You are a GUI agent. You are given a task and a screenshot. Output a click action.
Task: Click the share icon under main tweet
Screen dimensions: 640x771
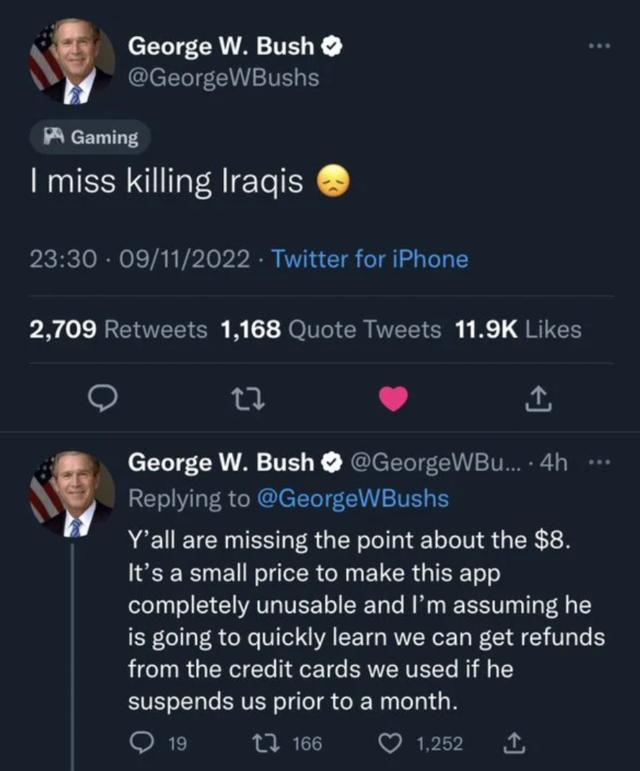[536, 398]
